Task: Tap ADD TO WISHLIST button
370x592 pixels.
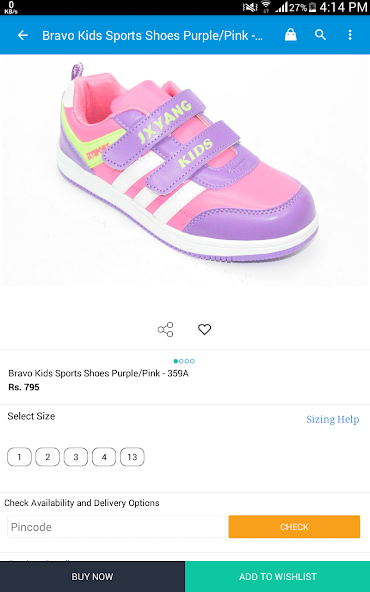Action: (x=278, y=577)
